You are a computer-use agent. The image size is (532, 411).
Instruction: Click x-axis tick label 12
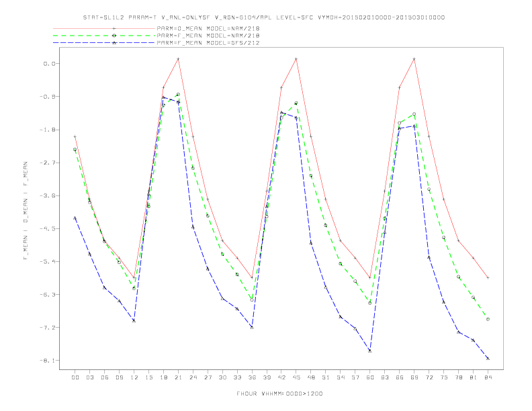pyautogui.click(x=134, y=377)
